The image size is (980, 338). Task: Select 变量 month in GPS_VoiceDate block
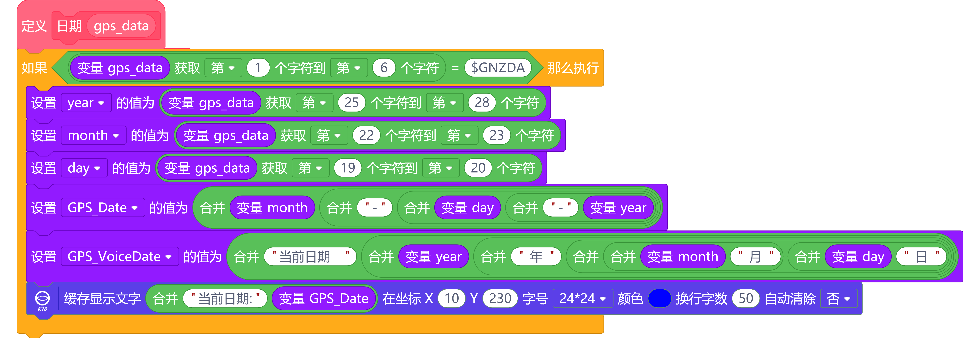coord(683,257)
